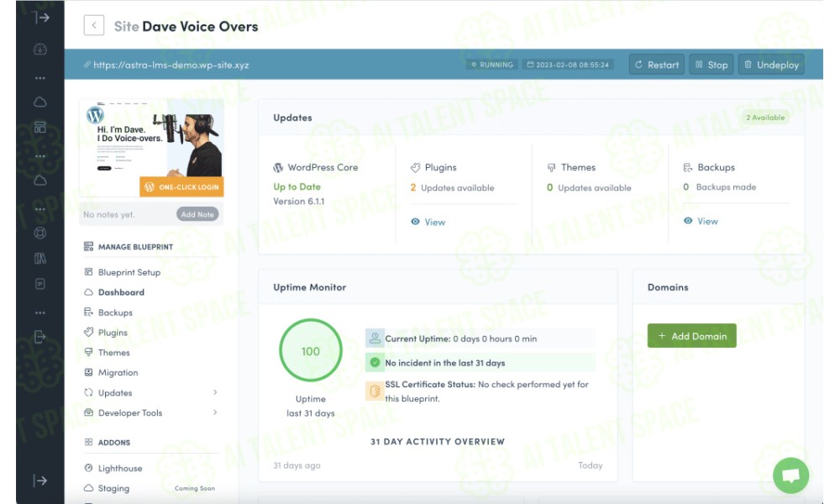Click the Undeploy button
840x504 pixels.
tap(771, 65)
